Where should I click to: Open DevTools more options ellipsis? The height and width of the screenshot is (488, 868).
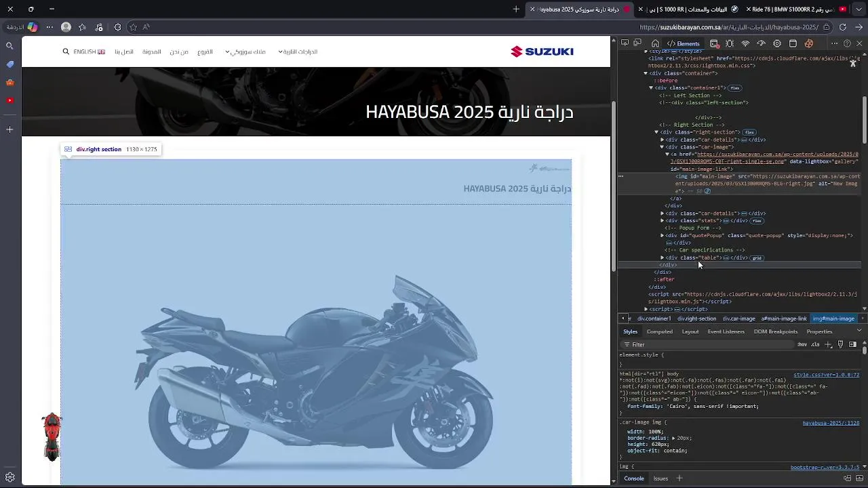pyautogui.click(x=835, y=43)
